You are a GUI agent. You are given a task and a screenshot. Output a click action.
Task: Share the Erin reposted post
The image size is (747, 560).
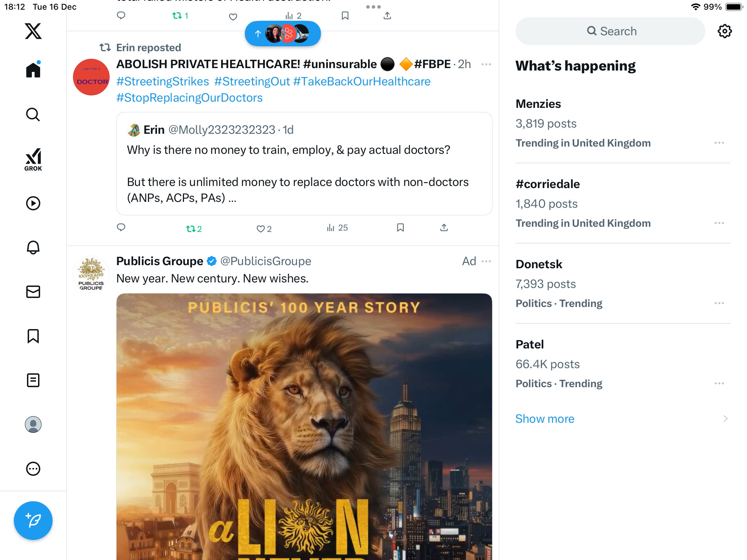[444, 228]
